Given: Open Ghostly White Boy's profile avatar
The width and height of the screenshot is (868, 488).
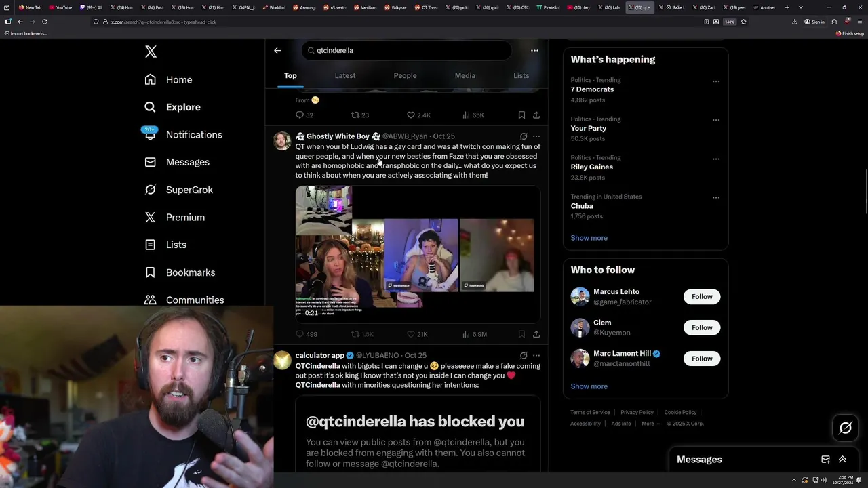Looking at the screenshot, I should [x=282, y=140].
